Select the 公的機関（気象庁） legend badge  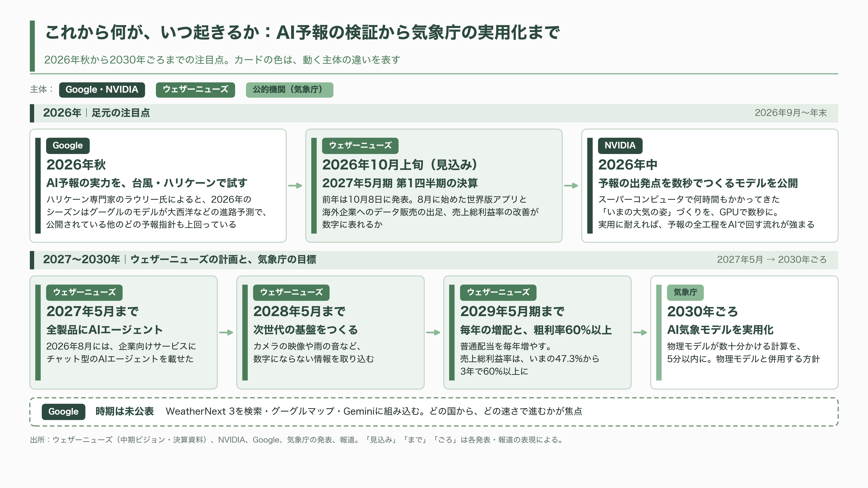tap(289, 90)
